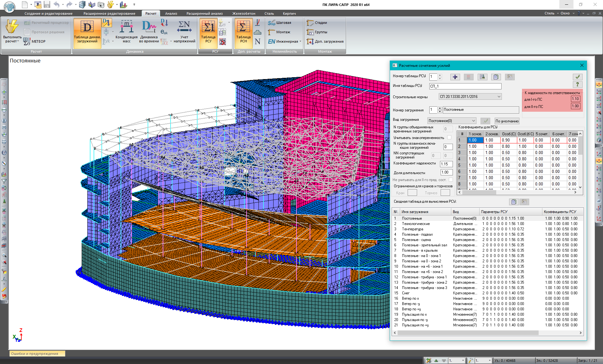Click the plus button to add РСУ table

pos(455,77)
